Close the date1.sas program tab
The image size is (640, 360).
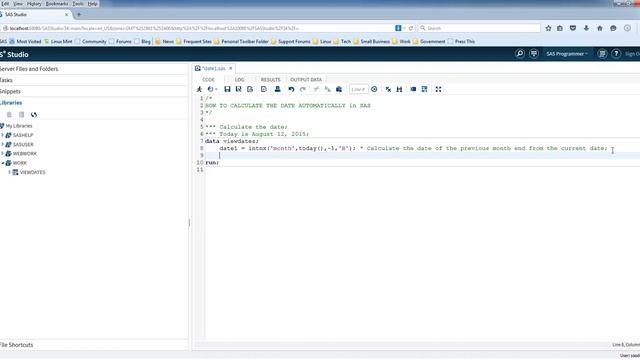click(x=231, y=68)
